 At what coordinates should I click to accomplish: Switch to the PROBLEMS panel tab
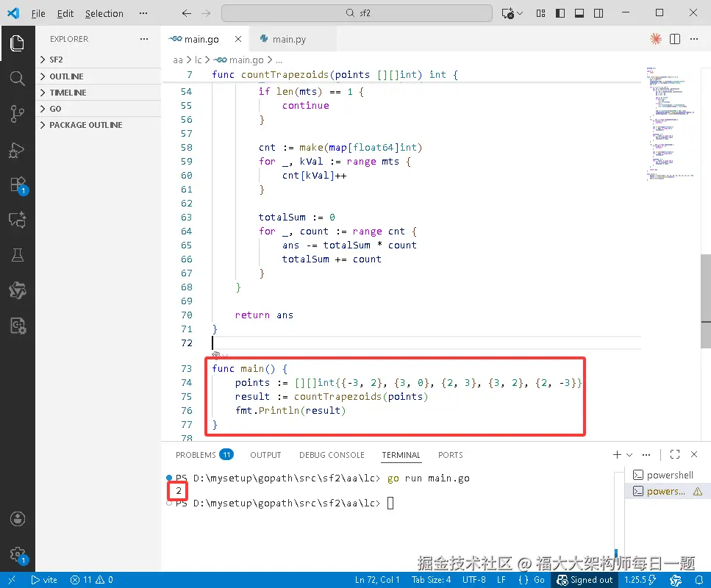(204, 455)
